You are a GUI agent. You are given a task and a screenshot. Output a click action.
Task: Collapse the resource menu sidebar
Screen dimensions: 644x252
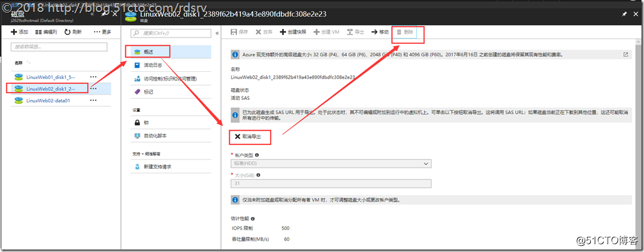[x=217, y=33]
